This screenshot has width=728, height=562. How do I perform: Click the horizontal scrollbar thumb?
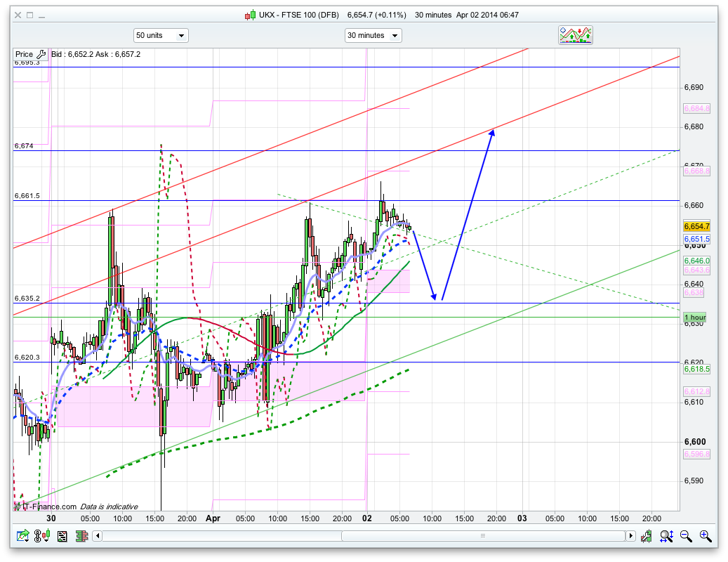click(482, 536)
